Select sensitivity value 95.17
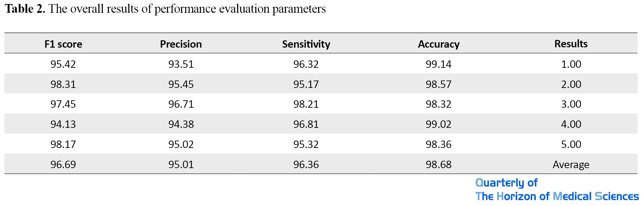 pyautogui.click(x=306, y=84)
